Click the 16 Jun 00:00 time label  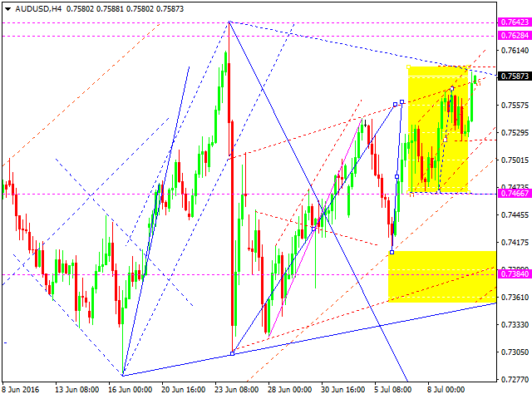(130, 390)
